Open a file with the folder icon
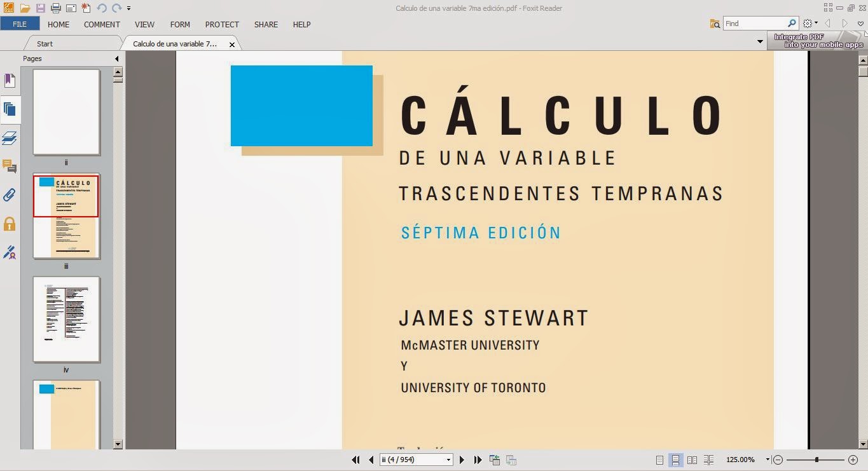The width and height of the screenshot is (868, 471). point(25,8)
